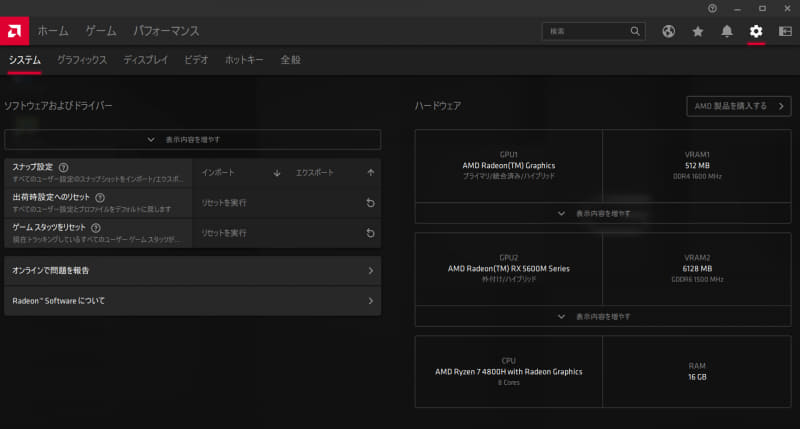This screenshot has height=429, width=800.
Task: Click reset icon in 出荷時設定へのリセット row
Action: (370, 203)
